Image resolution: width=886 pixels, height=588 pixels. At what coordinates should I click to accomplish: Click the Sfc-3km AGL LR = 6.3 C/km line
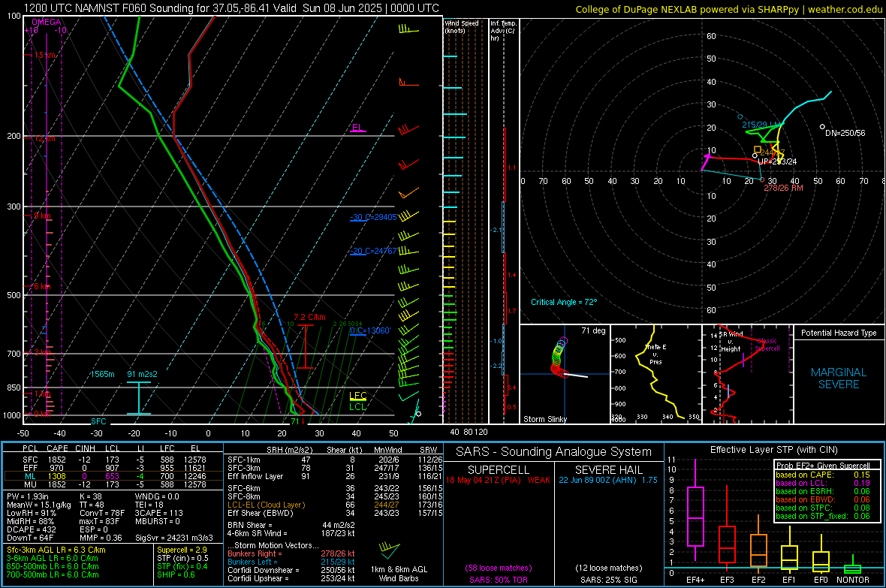tap(56, 550)
